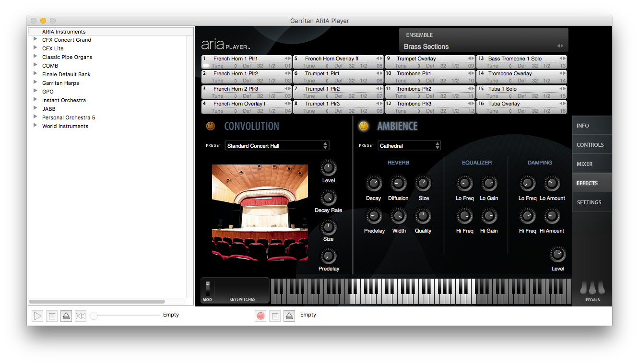The width and height of the screenshot is (639, 364).
Task: Select slot 11 Trombone Plr2
Action: (430, 92)
